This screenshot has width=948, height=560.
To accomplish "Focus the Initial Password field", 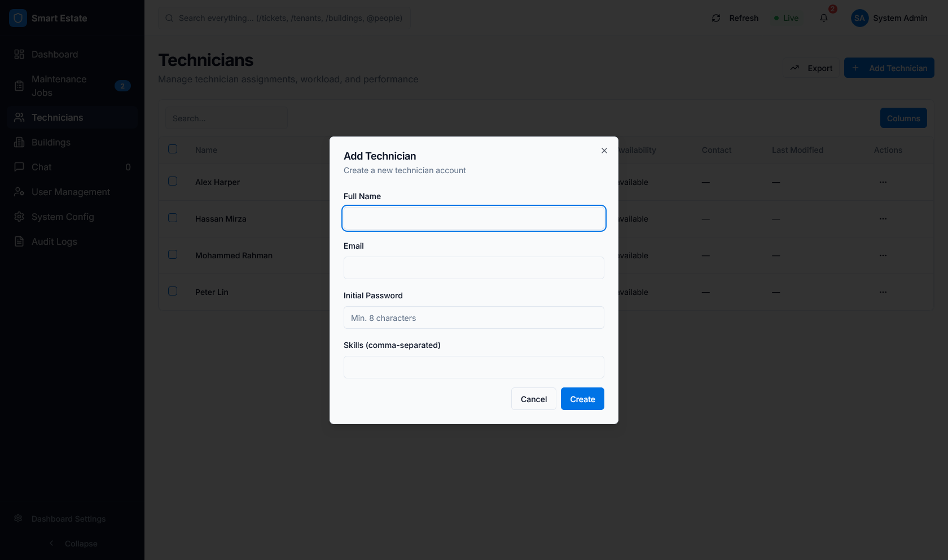I will [x=473, y=318].
